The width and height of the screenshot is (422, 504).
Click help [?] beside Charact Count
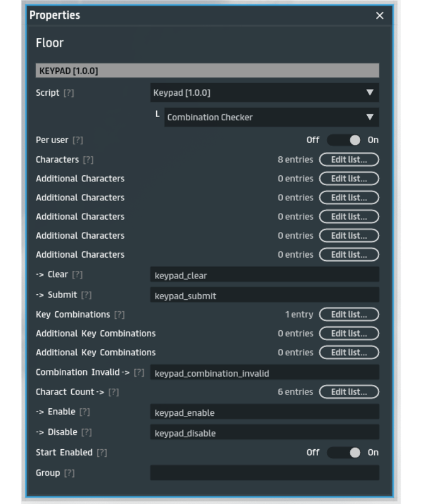pos(113,392)
